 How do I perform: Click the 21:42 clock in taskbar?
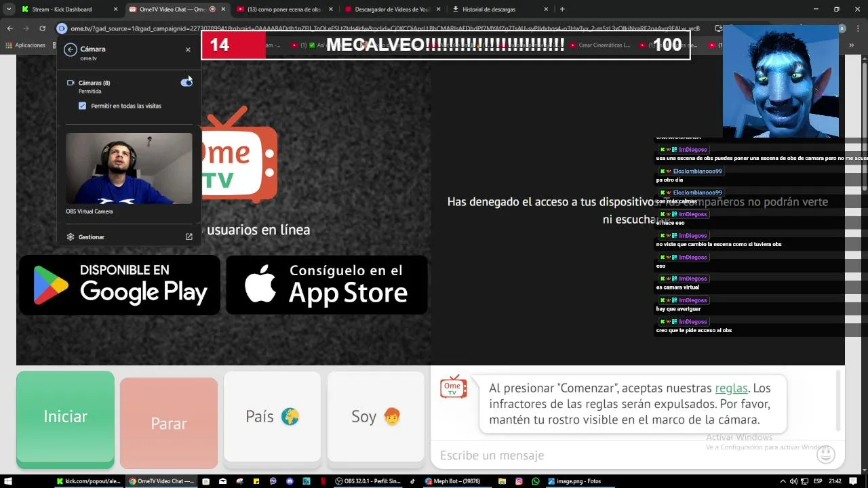835,481
